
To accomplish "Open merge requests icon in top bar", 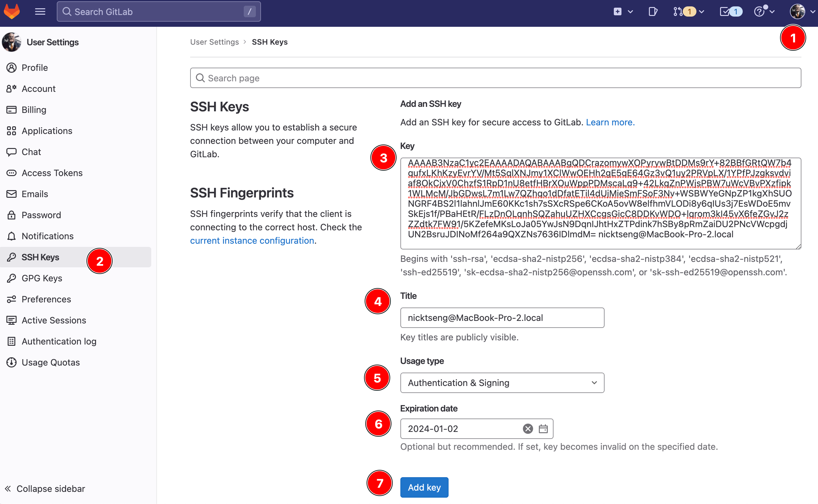I will (678, 12).
